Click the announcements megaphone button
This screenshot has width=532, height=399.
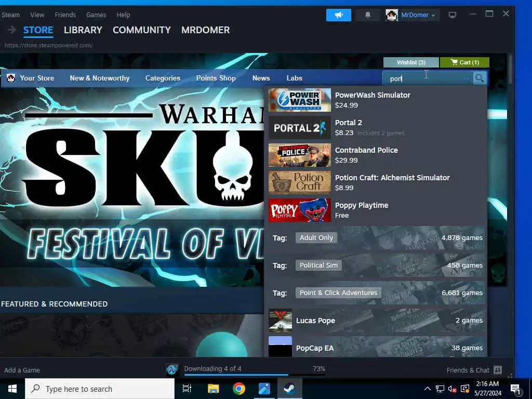pos(338,15)
